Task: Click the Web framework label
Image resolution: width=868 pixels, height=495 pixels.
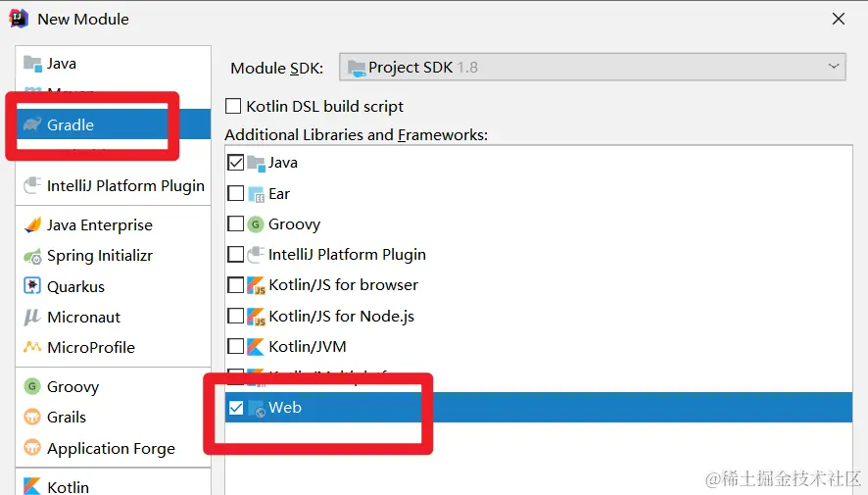Action: (x=285, y=408)
